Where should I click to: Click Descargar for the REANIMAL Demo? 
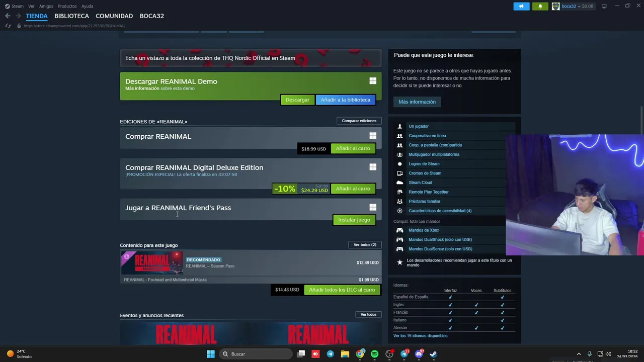coord(297,100)
